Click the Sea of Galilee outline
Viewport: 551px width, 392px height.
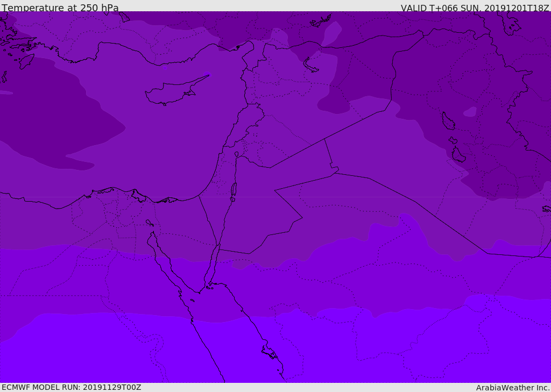[x=237, y=154]
